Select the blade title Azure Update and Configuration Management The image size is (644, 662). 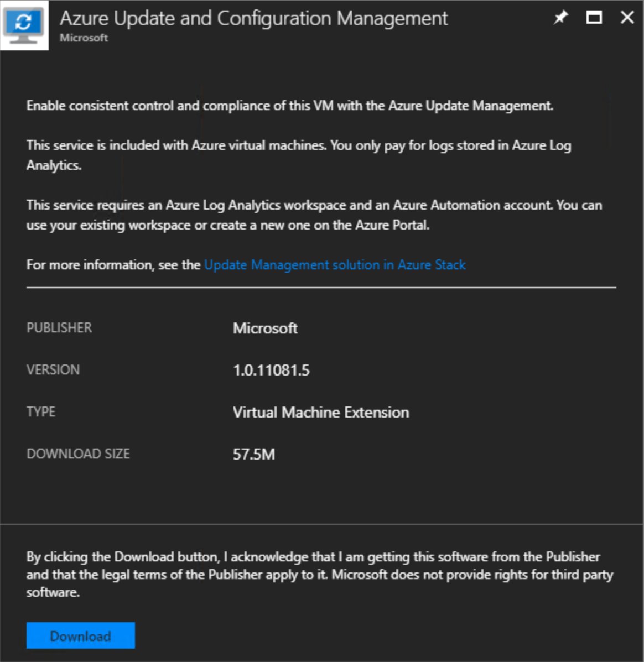tap(254, 18)
